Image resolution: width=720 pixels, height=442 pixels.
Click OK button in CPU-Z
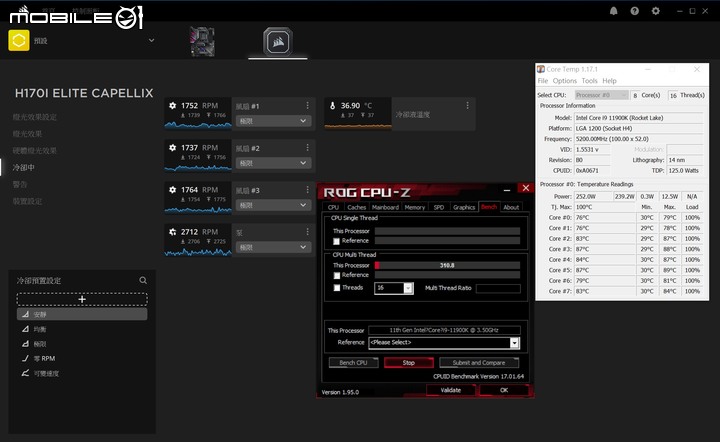pyautogui.click(x=504, y=390)
